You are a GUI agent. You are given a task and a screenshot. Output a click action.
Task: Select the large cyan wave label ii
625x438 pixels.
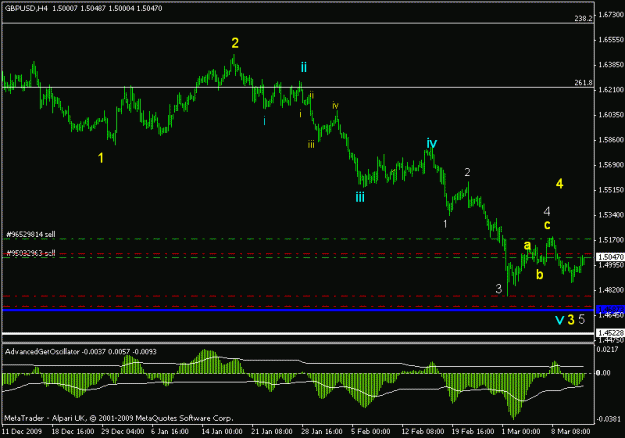(304, 67)
